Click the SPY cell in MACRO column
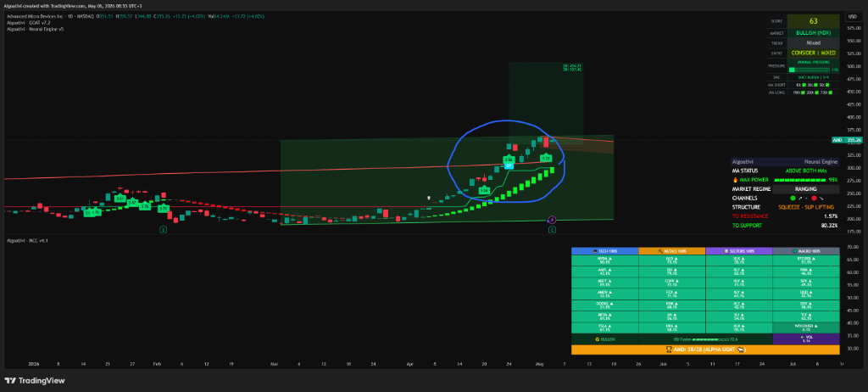 tap(806, 283)
